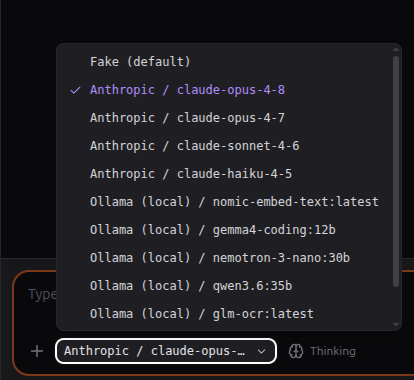Collapse the Anthropic / claude-opus model combo box
Screen dimensions: 414x380
(166, 351)
